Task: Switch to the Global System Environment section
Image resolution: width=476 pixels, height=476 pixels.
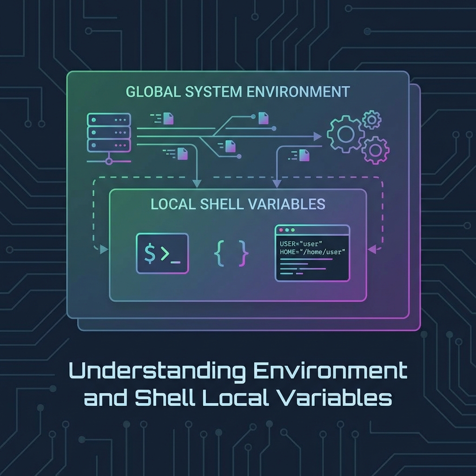Action: pos(238,92)
